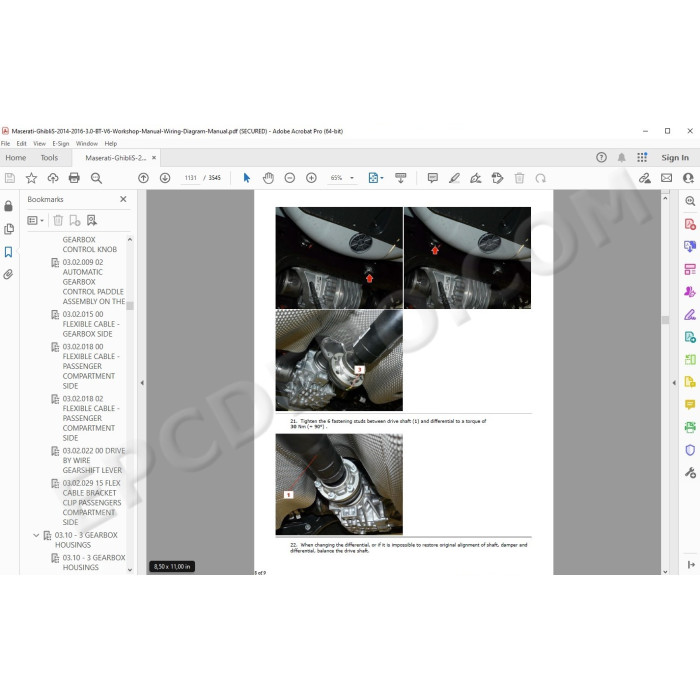The width and height of the screenshot is (700, 700).
Task: Open the View menu
Action: click(x=39, y=144)
